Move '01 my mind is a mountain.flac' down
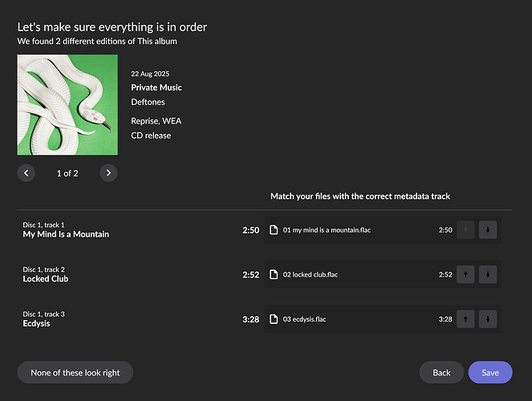The image size is (532, 401). 487,230
